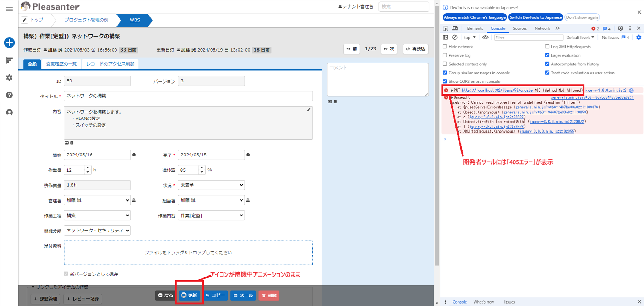Click the blue console settings gear
644x306 pixels.
tap(638, 37)
